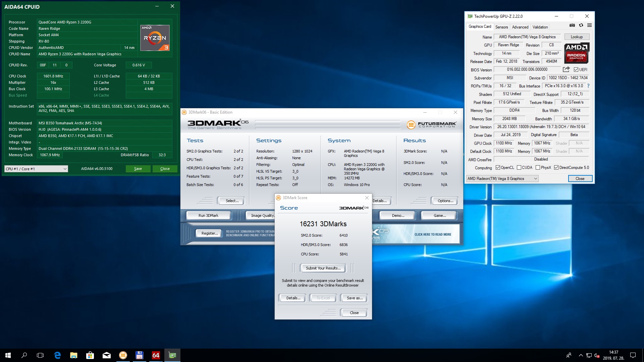Viewport: 644px width, 362px height.
Task: Open the Advanced tab in GPU-Z
Action: (520, 27)
